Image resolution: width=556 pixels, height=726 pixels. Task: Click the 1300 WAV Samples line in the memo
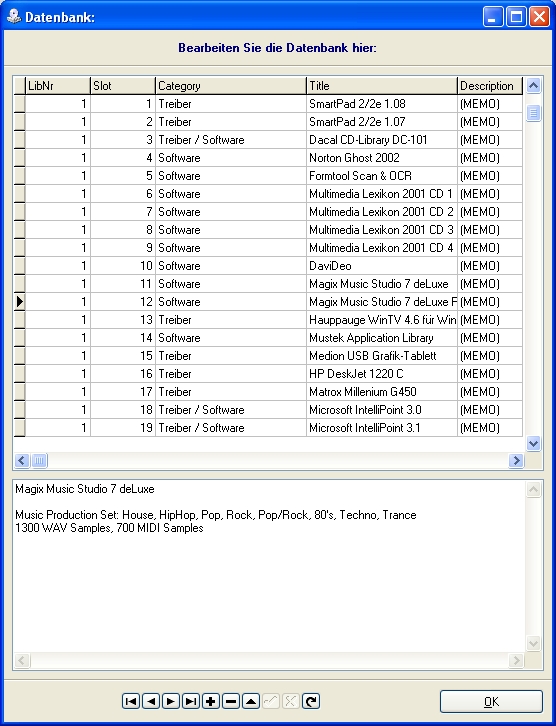coord(109,528)
